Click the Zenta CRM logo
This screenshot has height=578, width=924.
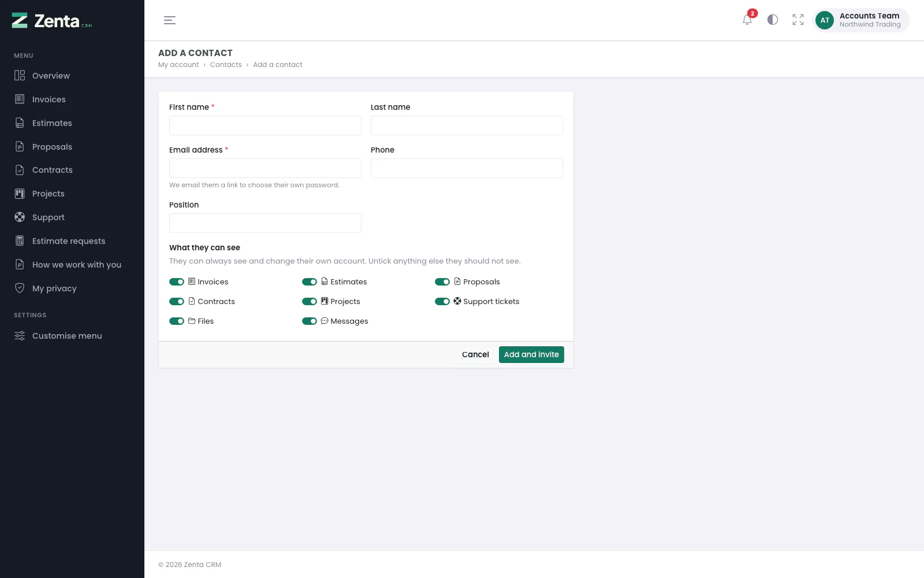[x=52, y=21]
